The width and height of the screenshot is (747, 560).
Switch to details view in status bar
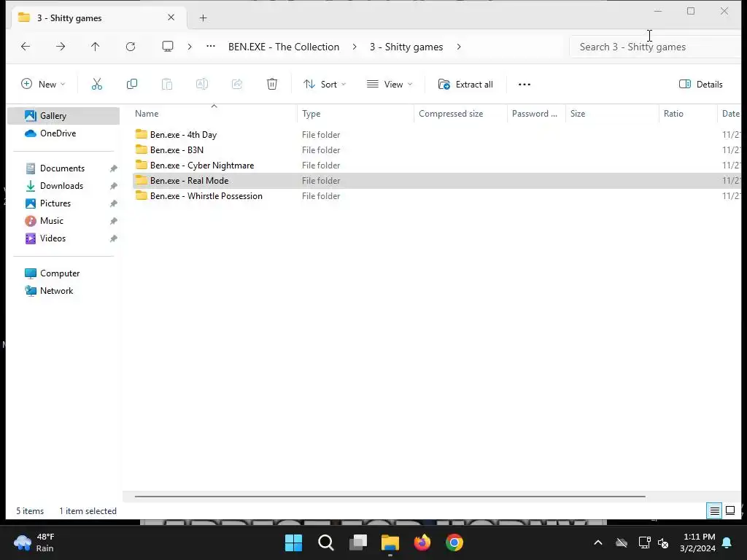click(715, 511)
